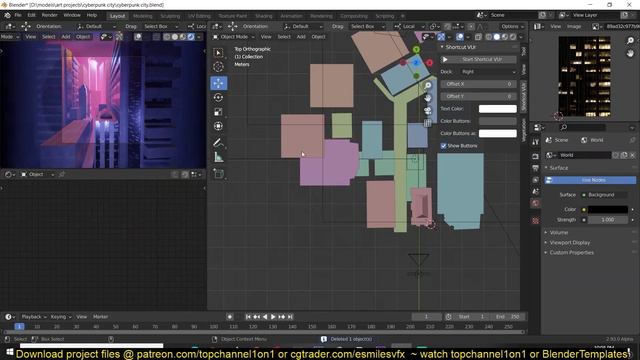Select the Rotate tool

click(x=218, y=97)
